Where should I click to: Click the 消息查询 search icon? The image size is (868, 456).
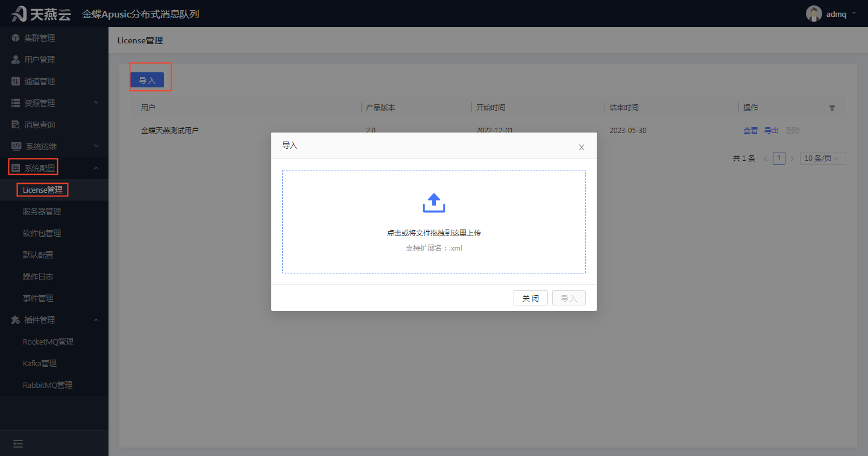tap(16, 125)
